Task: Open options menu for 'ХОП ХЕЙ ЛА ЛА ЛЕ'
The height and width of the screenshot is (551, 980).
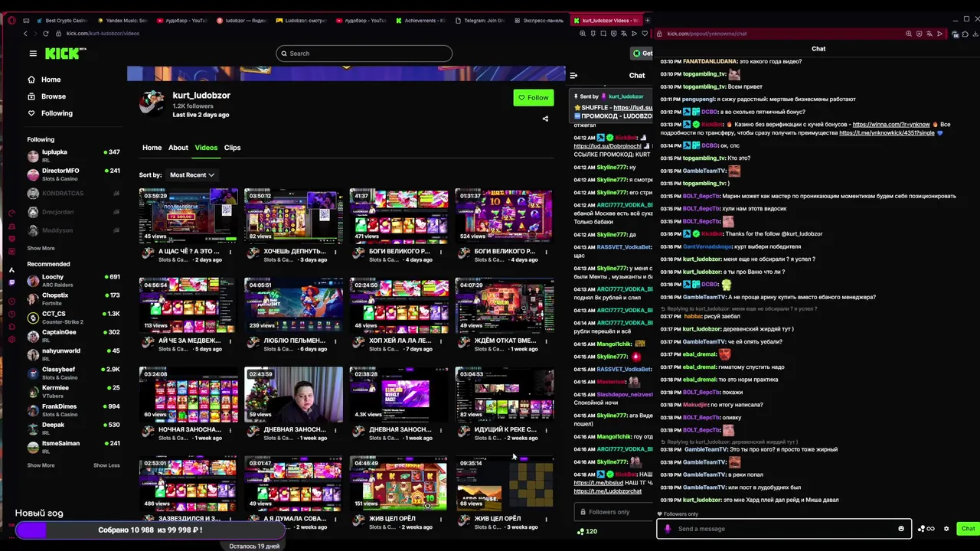Action: pos(440,341)
